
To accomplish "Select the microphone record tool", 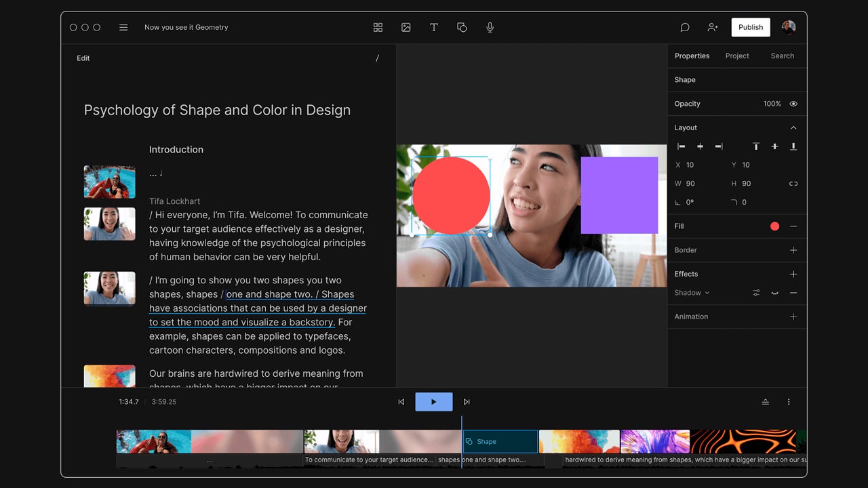I will pyautogui.click(x=490, y=27).
